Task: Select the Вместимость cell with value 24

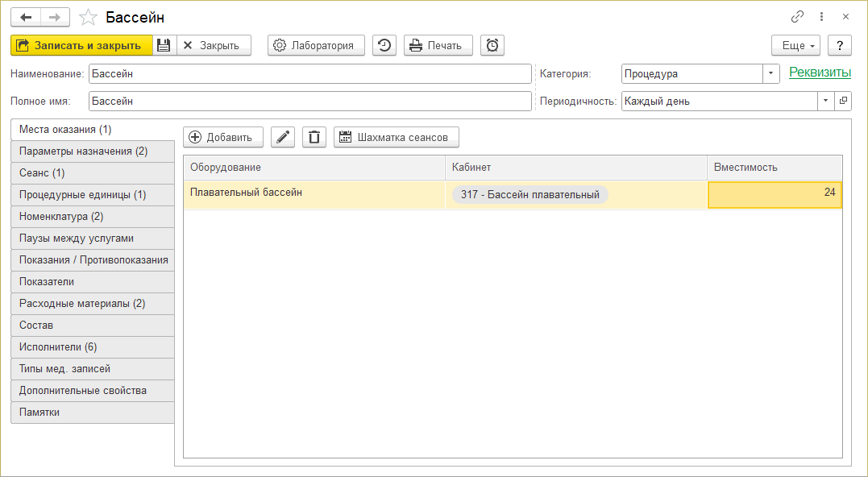Action: coord(775,195)
